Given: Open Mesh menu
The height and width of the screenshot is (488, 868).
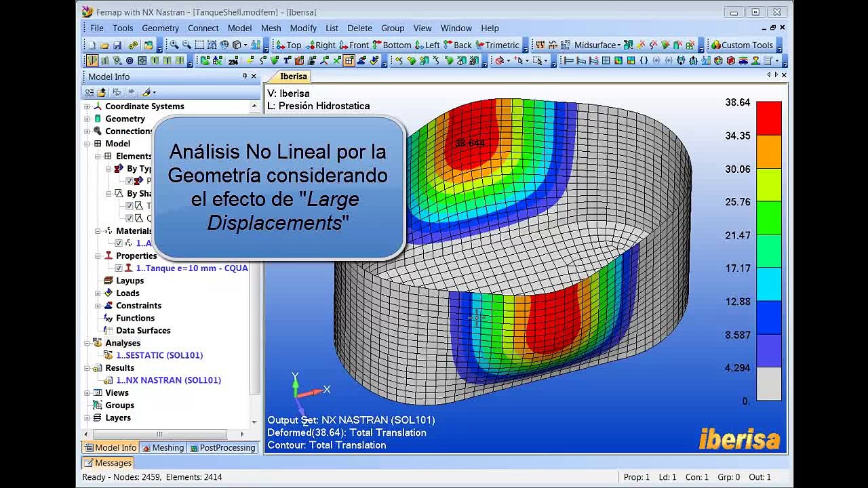Looking at the screenshot, I should (x=271, y=28).
